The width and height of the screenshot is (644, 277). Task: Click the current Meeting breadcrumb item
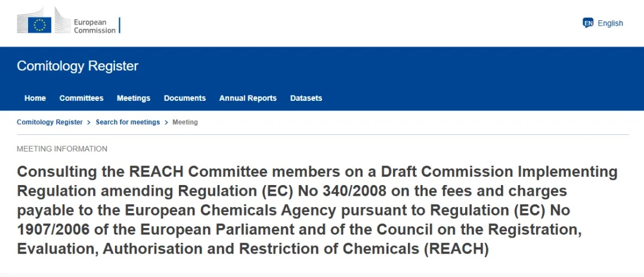pos(185,122)
